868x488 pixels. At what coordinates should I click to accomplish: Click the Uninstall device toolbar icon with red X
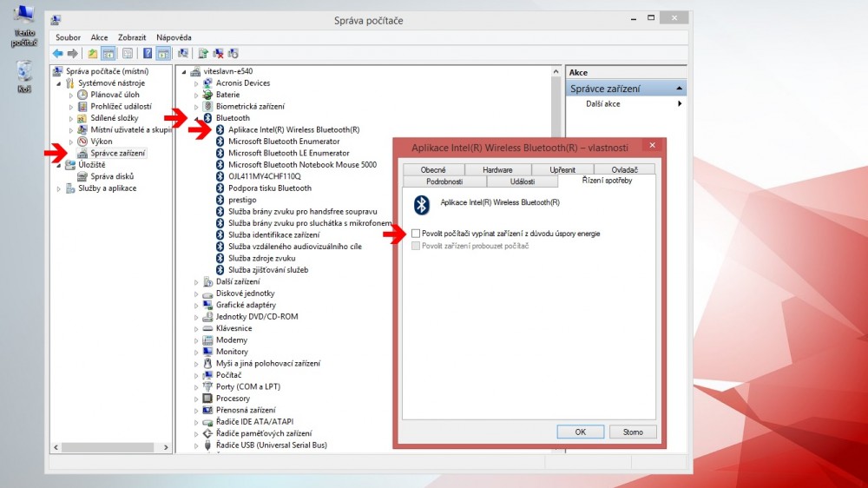click(x=218, y=53)
